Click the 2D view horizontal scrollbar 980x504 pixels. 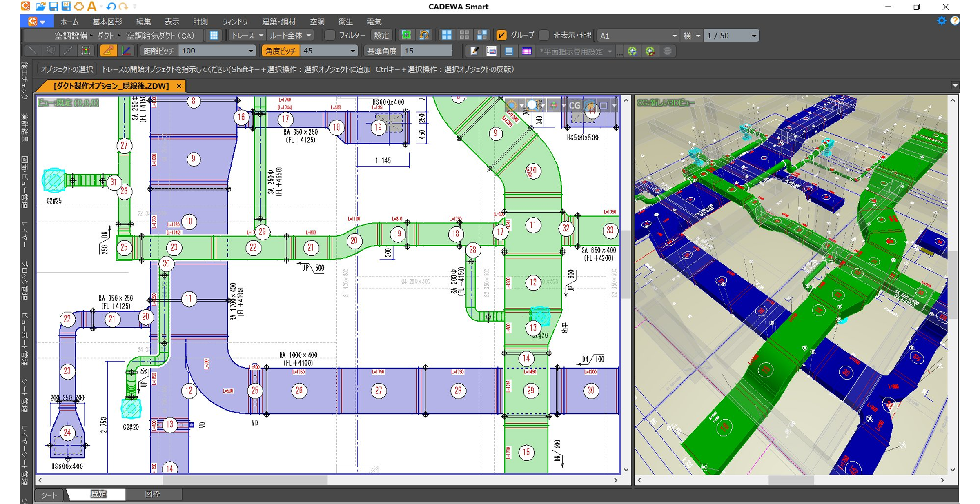click(245, 480)
